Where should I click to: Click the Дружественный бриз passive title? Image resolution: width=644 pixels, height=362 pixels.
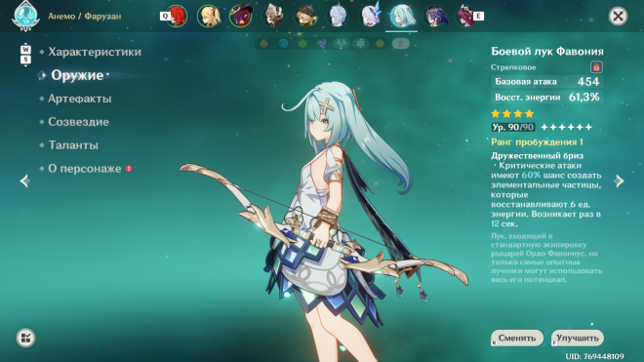click(x=538, y=156)
